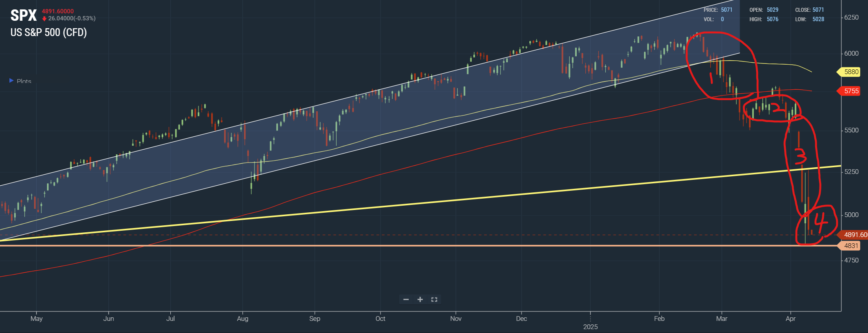This screenshot has height=333, width=868.
Task: Click the Feb label on the time axis
Action: 659,319
